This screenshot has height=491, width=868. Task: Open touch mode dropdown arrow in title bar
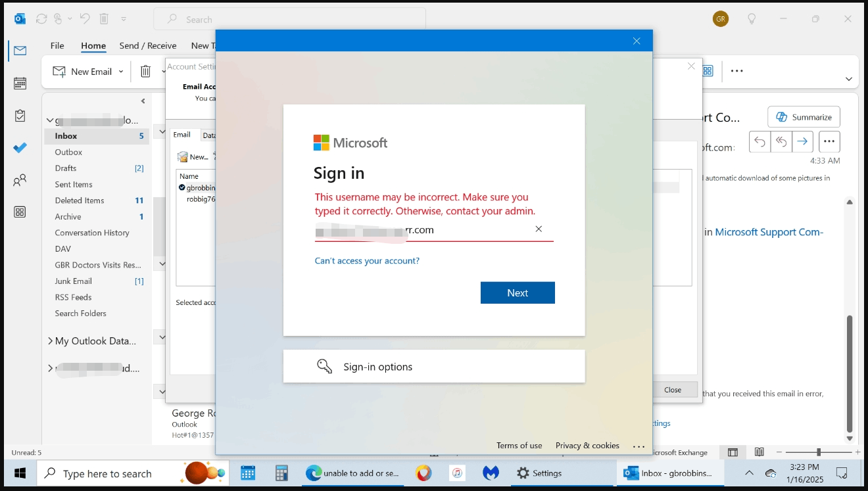(x=68, y=19)
